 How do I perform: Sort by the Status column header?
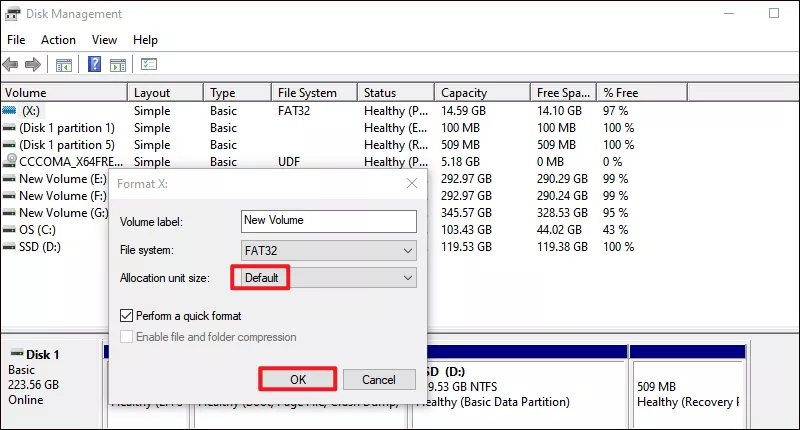pos(396,93)
